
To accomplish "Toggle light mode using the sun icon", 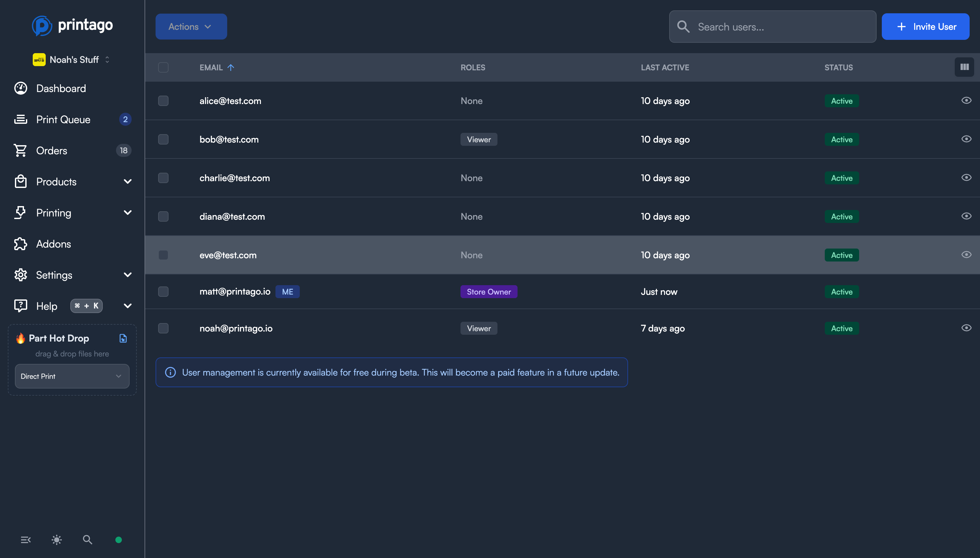I will (x=56, y=539).
